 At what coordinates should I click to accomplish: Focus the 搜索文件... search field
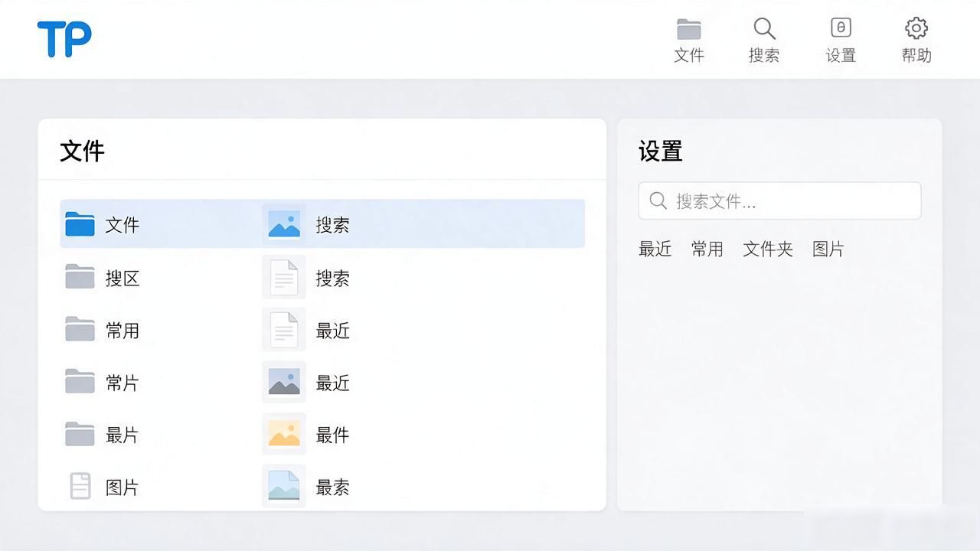(x=779, y=201)
